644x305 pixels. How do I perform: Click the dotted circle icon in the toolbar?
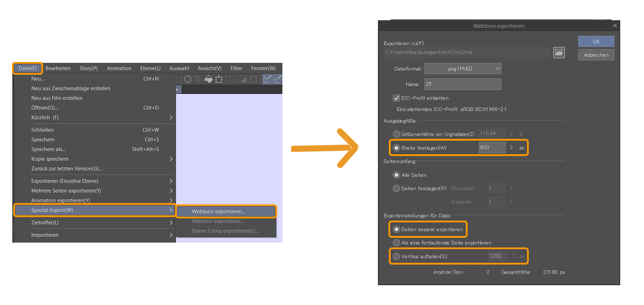(x=188, y=79)
